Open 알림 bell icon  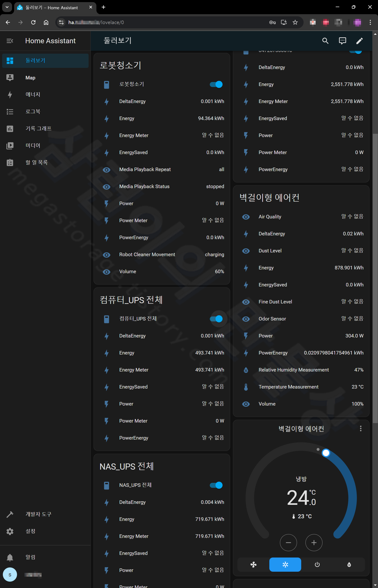(x=10, y=557)
